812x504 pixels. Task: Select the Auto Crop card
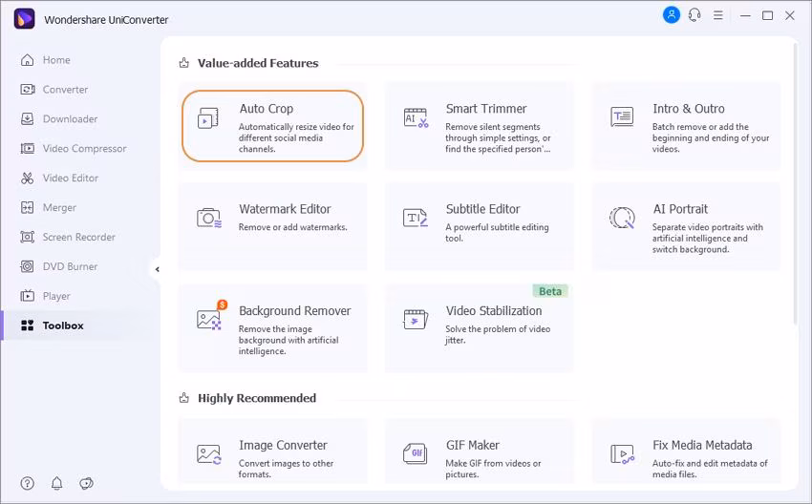point(272,126)
